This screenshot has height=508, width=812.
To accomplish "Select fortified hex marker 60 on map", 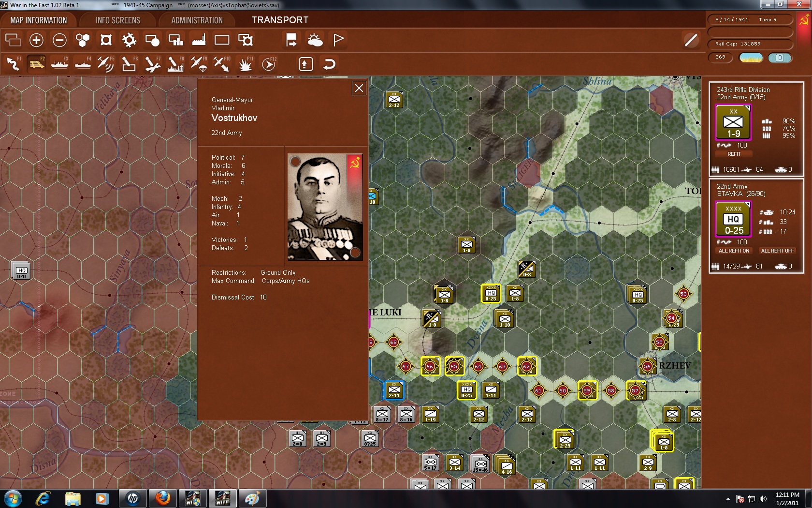I will pyautogui.click(x=563, y=390).
